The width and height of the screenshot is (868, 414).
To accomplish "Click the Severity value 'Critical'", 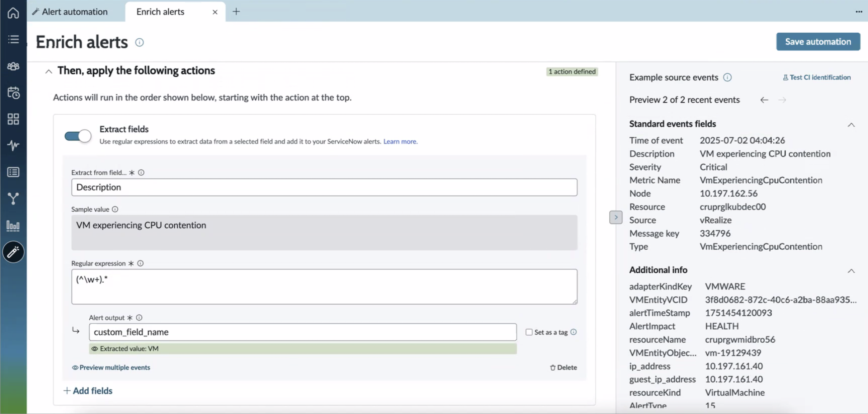I will pos(713,167).
